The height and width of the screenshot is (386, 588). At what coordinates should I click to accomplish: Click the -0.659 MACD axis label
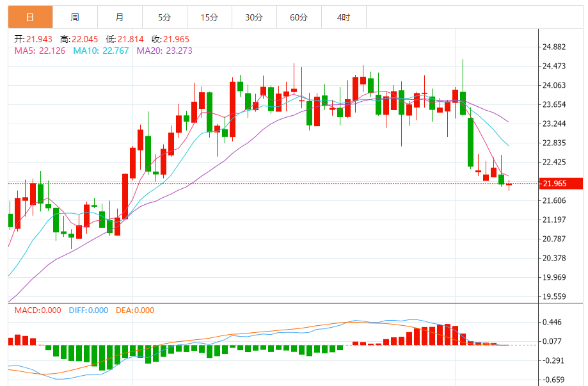(x=553, y=380)
